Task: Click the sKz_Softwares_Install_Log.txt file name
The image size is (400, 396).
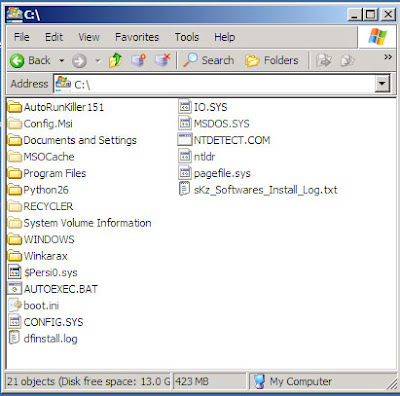Action: click(266, 190)
